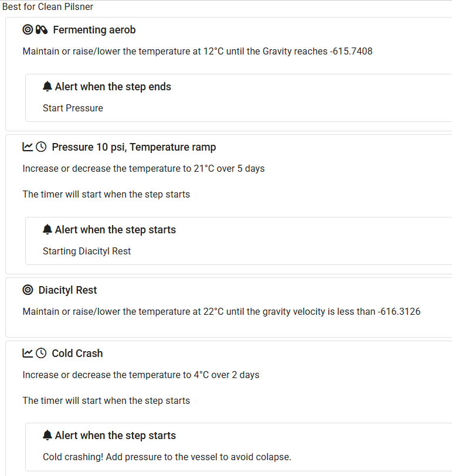
Task: Click the clock icon beside Cold Crash
Action: pos(41,353)
